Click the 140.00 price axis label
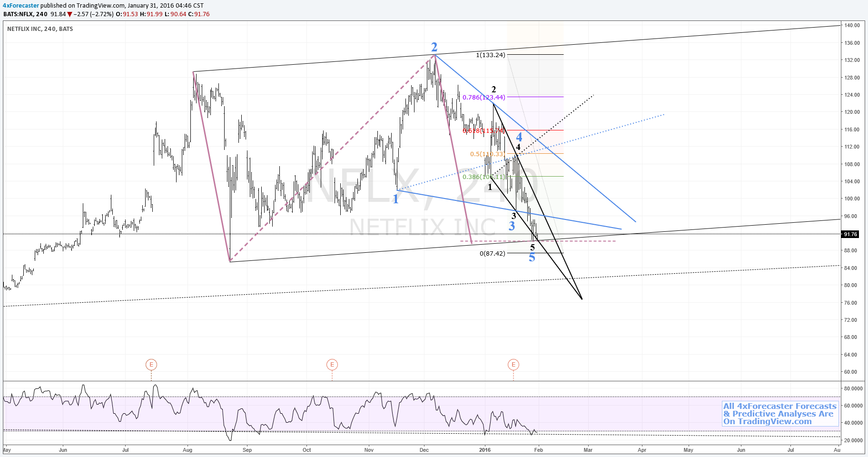This screenshot has height=457, width=868. [x=852, y=26]
